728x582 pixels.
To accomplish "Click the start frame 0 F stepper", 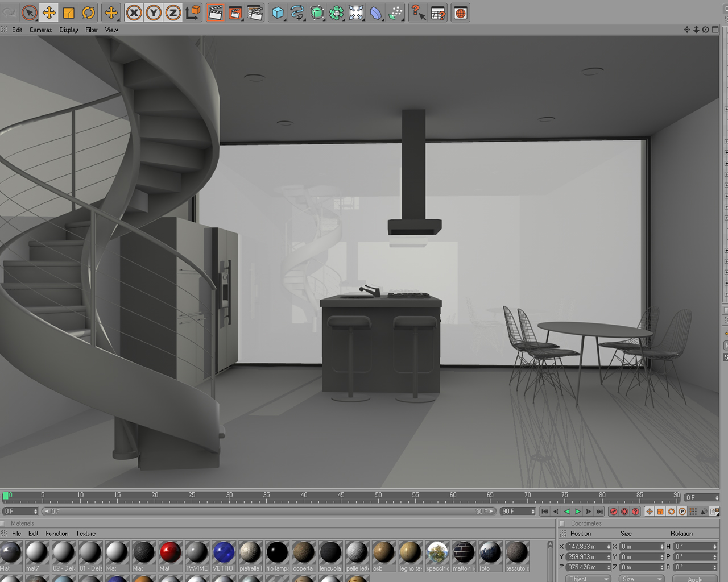I will (x=36, y=512).
